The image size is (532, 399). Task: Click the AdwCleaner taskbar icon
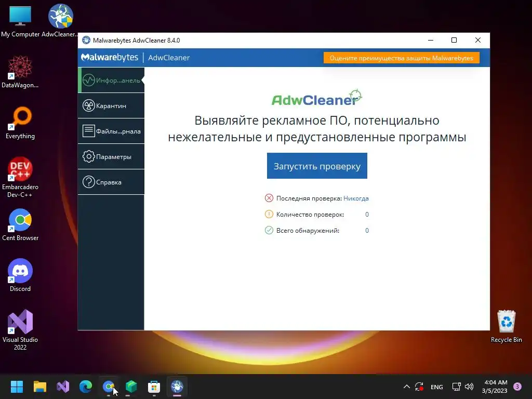(177, 387)
